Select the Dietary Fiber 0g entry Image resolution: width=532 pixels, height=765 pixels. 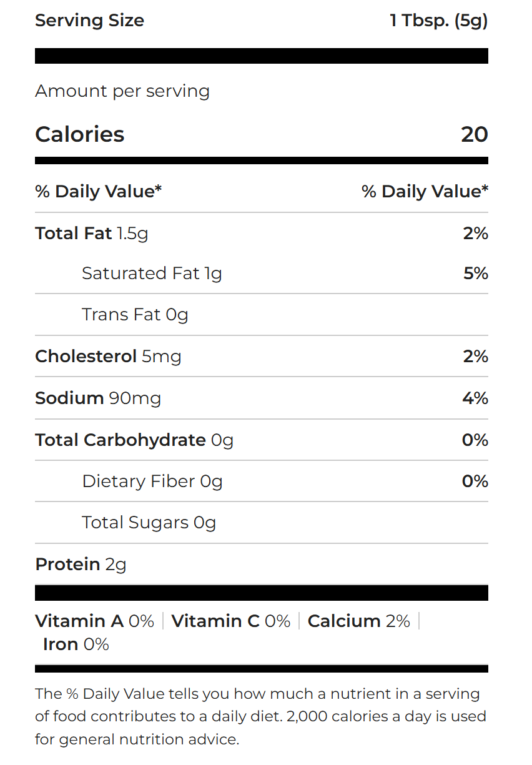tap(152, 481)
